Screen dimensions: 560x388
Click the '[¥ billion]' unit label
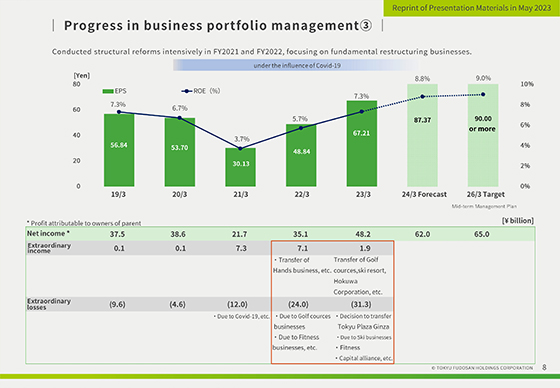[518, 220]
